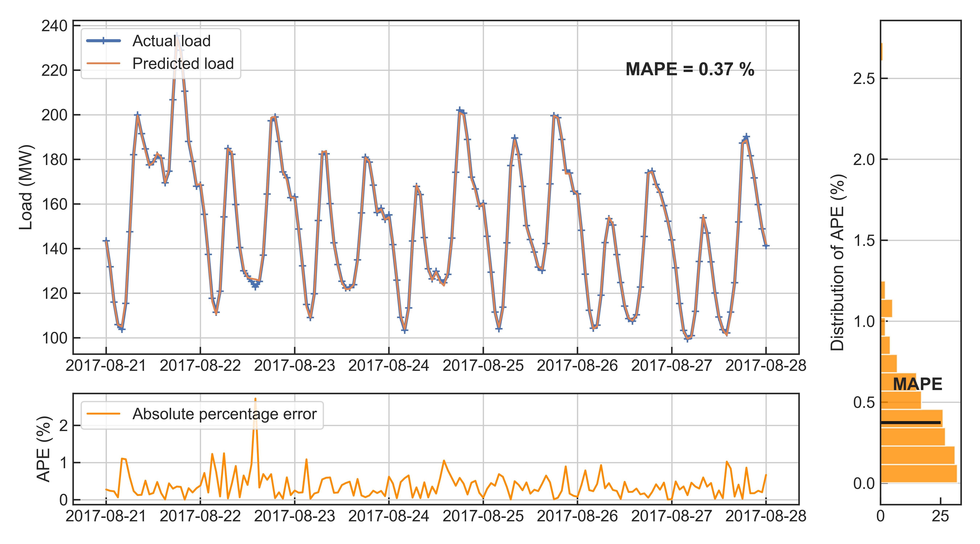
Task: Click the 'MAPE = 0.37 %' annotation
Action: pos(690,69)
